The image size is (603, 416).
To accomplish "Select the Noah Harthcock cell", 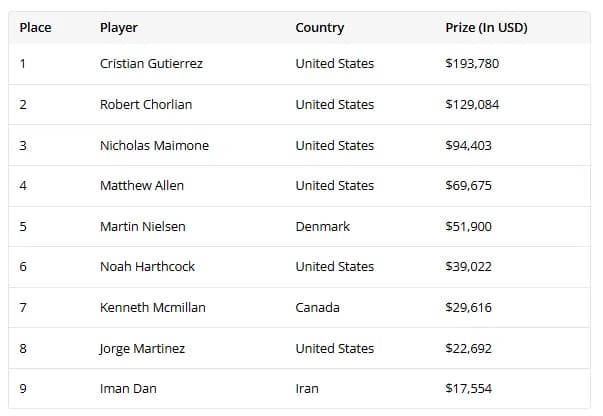I will pos(146,267).
